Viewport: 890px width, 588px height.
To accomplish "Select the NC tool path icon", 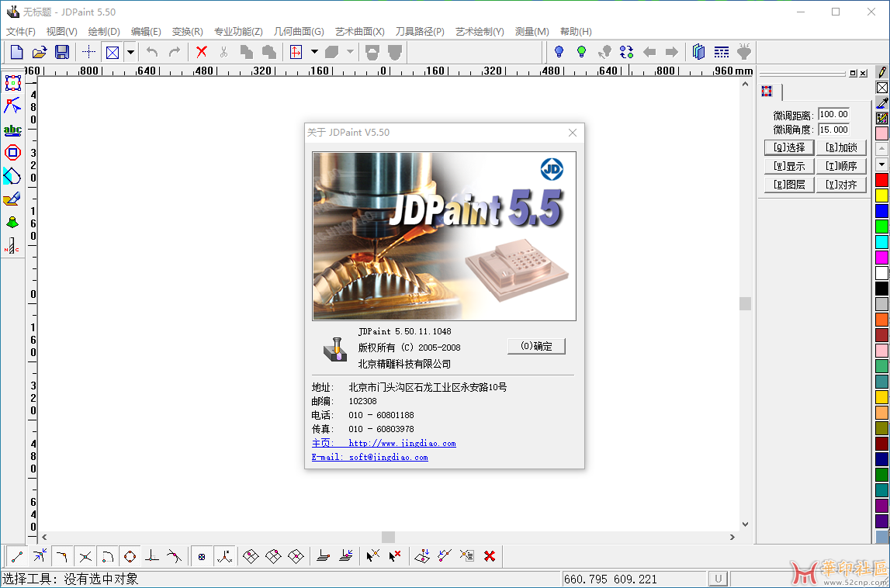I will pyautogui.click(x=12, y=246).
